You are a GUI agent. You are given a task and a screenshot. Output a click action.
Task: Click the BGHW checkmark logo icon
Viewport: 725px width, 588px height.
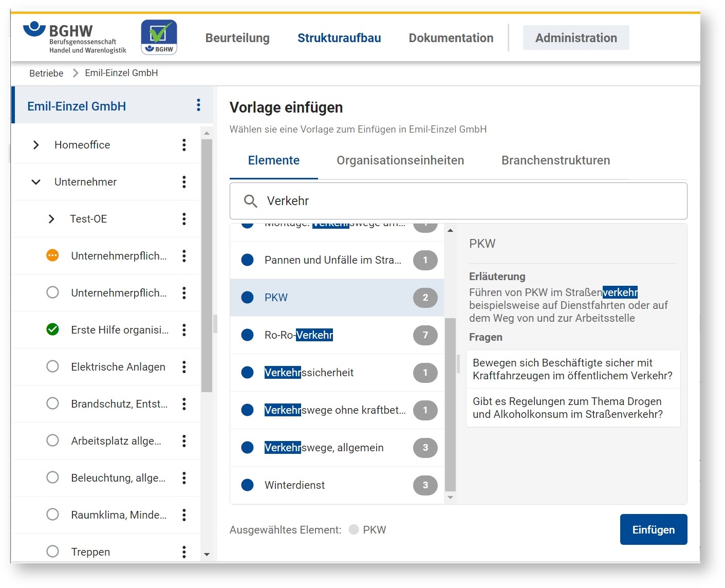(x=159, y=37)
